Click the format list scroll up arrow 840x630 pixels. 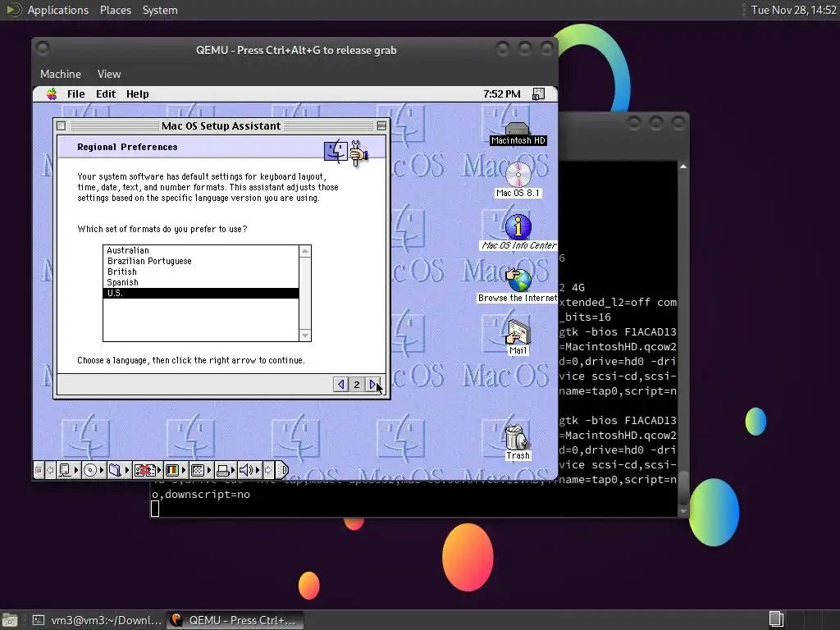[305, 251]
